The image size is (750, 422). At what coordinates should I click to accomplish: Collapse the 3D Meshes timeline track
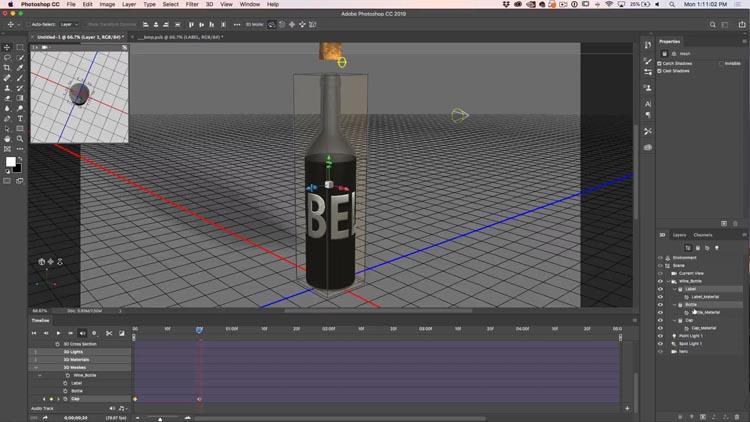(x=35, y=367)
